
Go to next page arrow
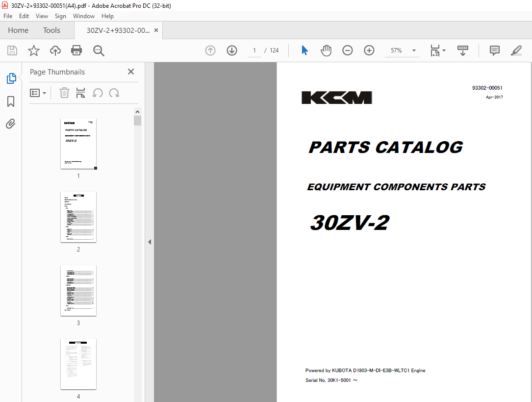232,50
